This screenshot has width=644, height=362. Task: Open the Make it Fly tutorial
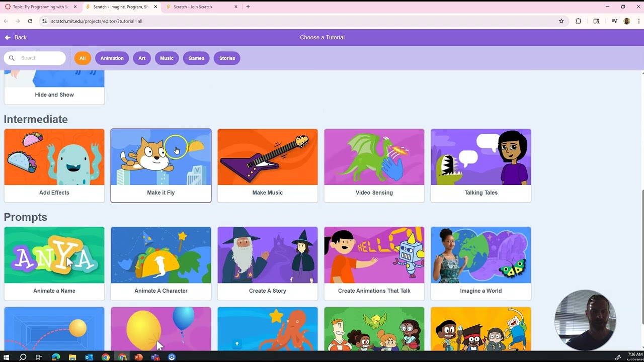(161, 165)
